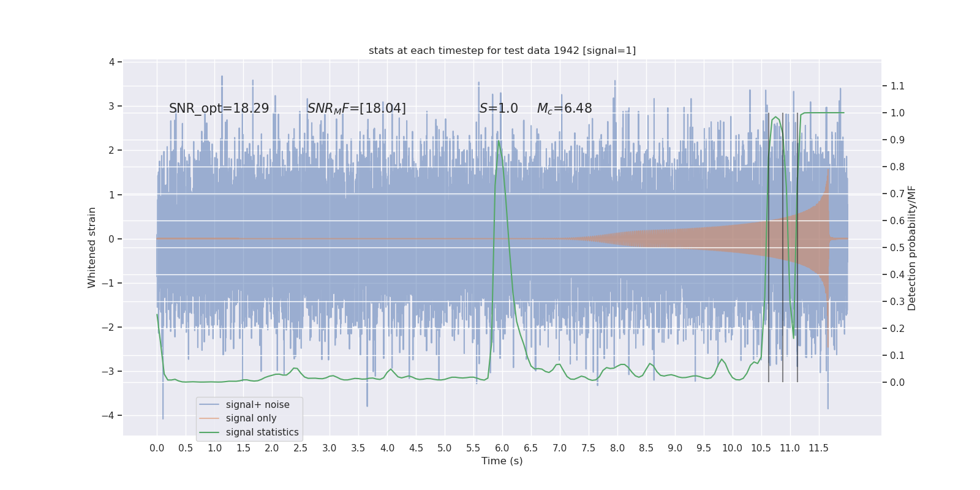This screenshot has height=490, width=980.
Task: Click the 2 tick on the whitened strain axis
Action: pyautogui.click(x=111, y=151)
